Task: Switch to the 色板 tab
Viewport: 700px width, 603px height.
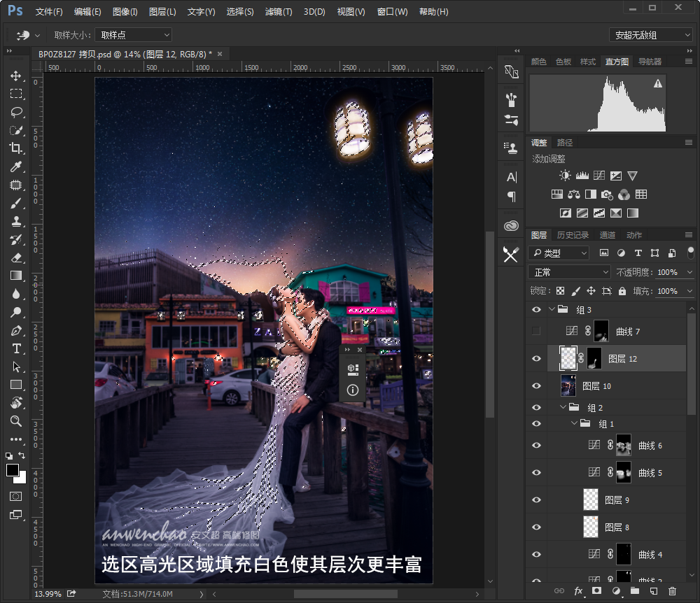Action: click(x=563, y=62)
